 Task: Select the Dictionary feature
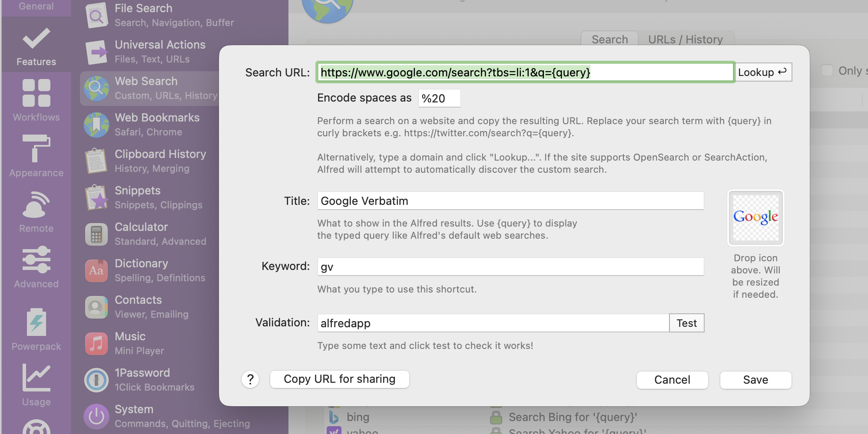(x=150, y=270)
